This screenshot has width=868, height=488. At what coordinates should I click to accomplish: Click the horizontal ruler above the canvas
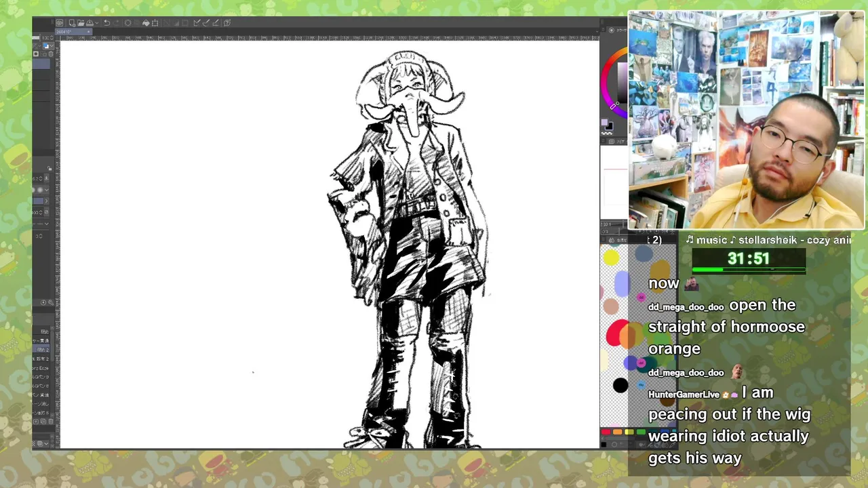click(329, 38)
